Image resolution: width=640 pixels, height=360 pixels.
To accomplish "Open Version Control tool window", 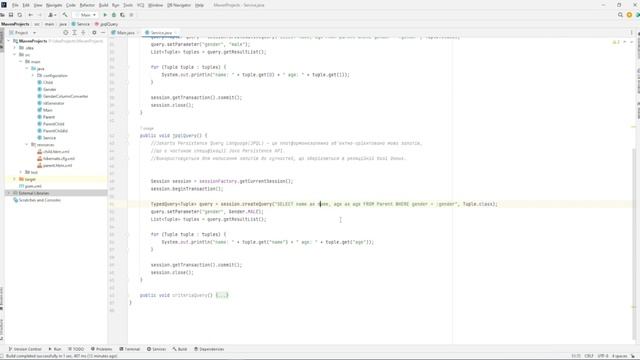I will (x=25, y=349).
